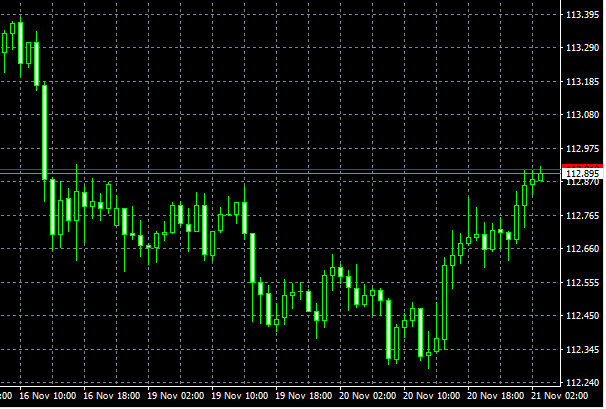Click the tall falling candle after 16 Nov 10:00
Viewport: 606px width, 409px height.
tap(44, 132)
